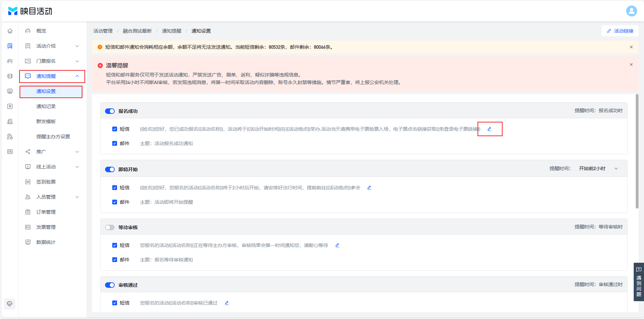Uncheck 短信 under 报名成功
Screen dimensions: 644x319
click(x=115, y=129)
